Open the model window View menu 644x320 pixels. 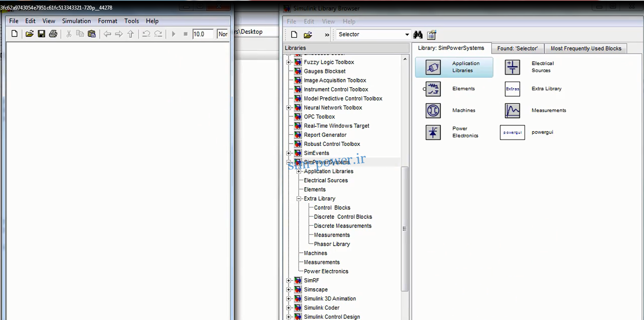point(49,21)
